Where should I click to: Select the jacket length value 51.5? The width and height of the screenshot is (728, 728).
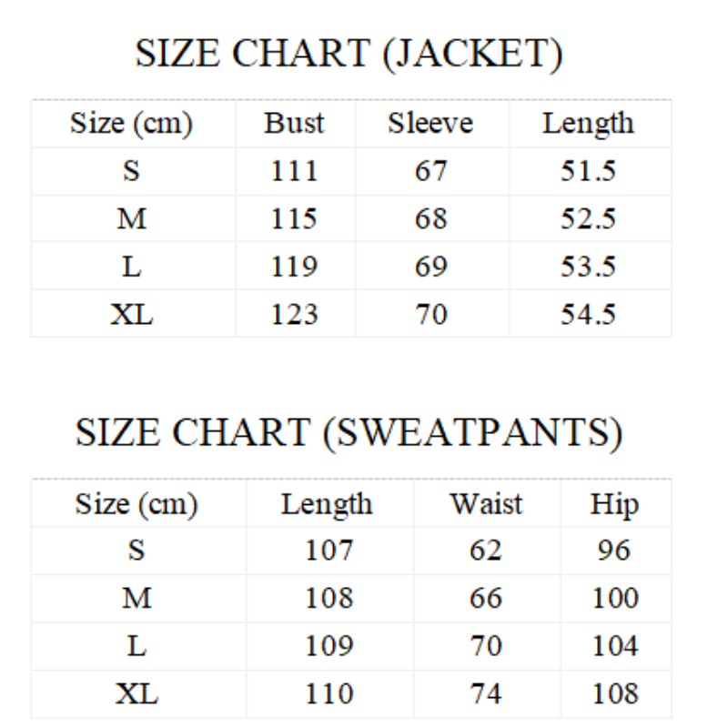click(x=588, y=171)
